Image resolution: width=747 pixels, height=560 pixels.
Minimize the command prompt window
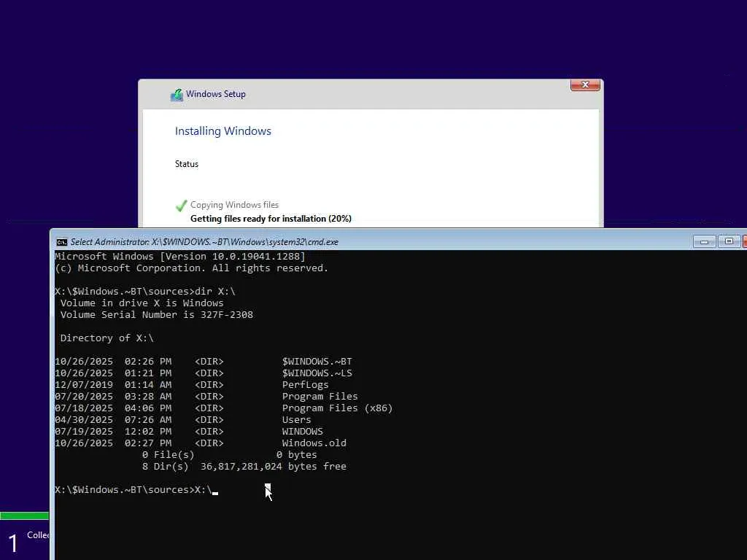click(704, 242)
